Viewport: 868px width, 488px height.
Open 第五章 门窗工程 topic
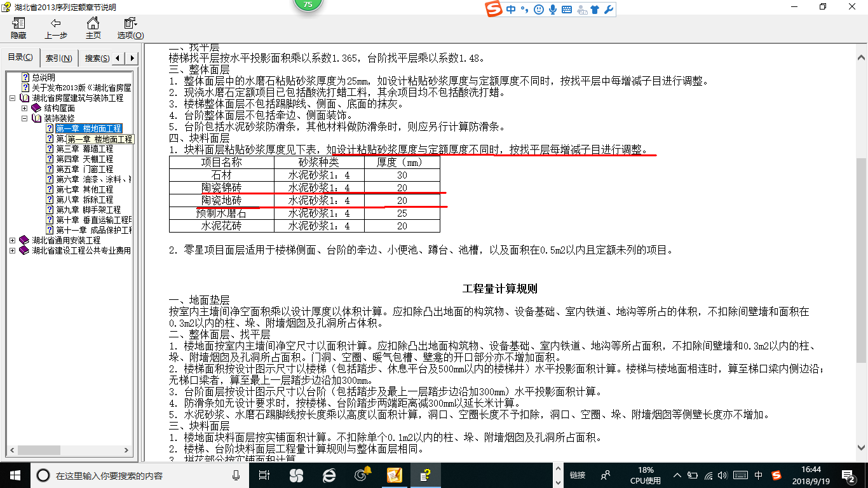tap(85, 169)
